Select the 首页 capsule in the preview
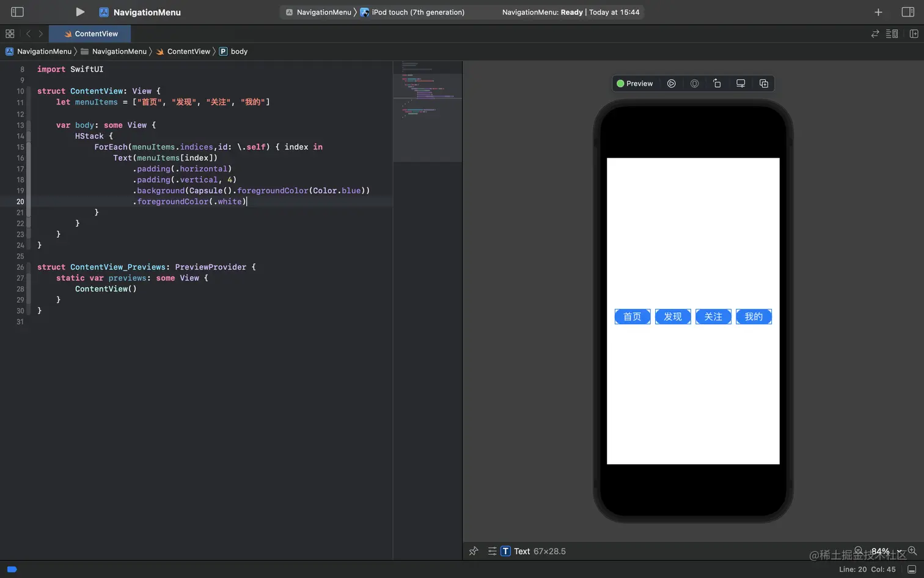 point(632,316)
